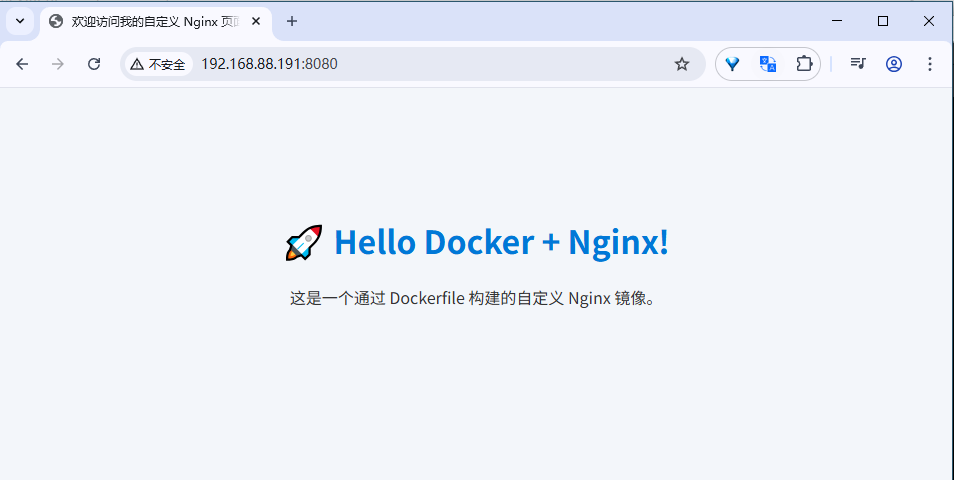The image size is (954, 480).
Task: Minimize the browser window
Action: [837, 21]
